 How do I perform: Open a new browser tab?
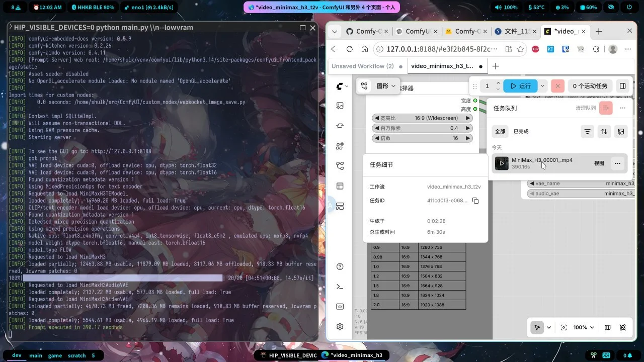pos(599,31)
